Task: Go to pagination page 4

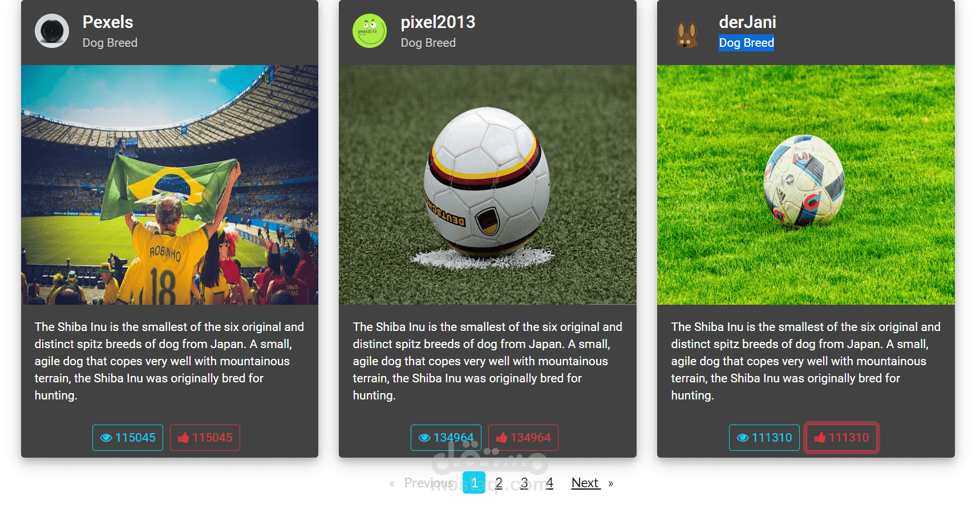Action: tap(549, 483)
